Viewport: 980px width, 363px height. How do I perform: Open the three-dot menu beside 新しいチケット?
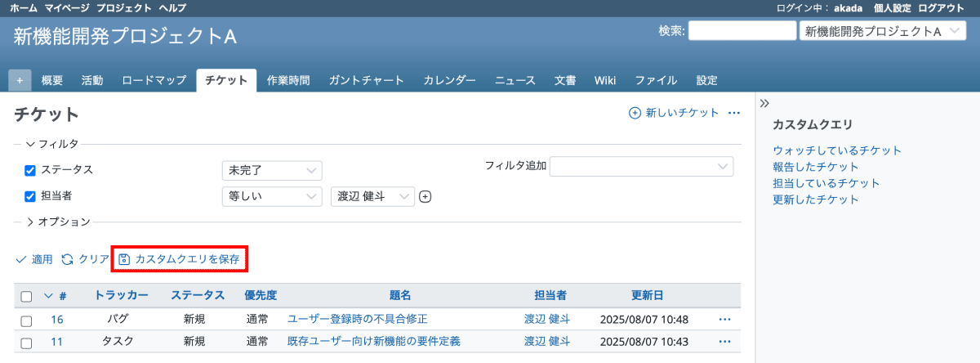pos(733,113)
